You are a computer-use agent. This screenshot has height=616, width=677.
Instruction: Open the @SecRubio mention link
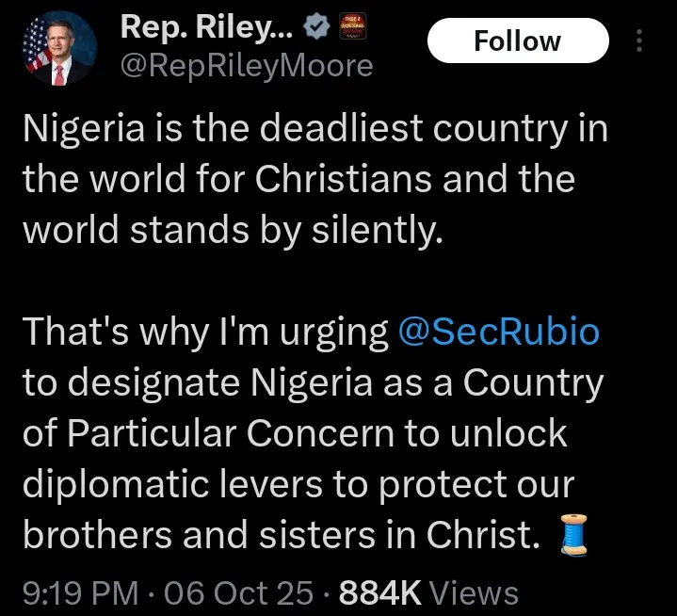coord(500,332)
